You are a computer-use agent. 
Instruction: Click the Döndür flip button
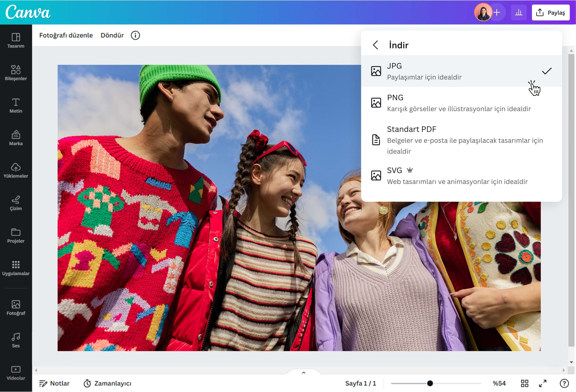click(112, 35)
